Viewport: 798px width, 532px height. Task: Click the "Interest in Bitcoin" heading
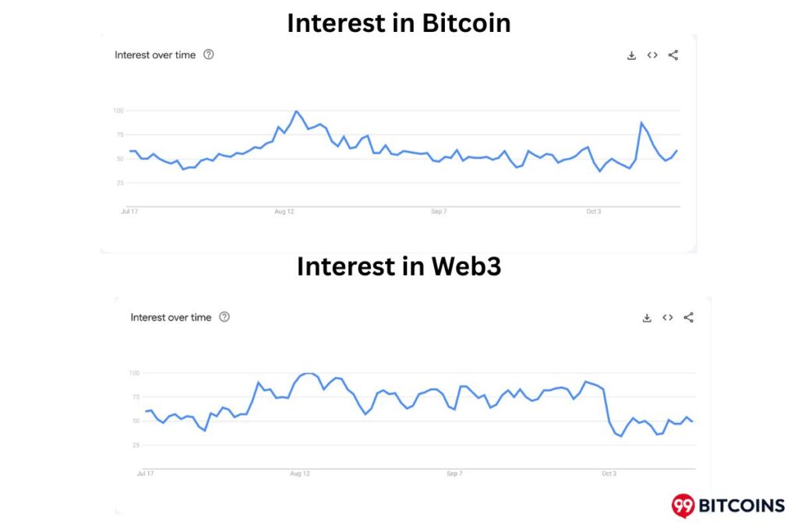[x=398, y=23]
